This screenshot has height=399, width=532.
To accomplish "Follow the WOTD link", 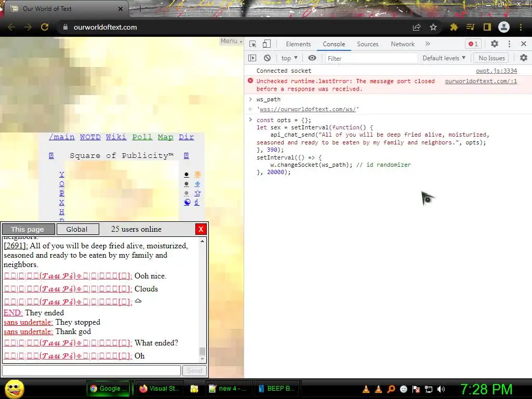I will 90,137.
